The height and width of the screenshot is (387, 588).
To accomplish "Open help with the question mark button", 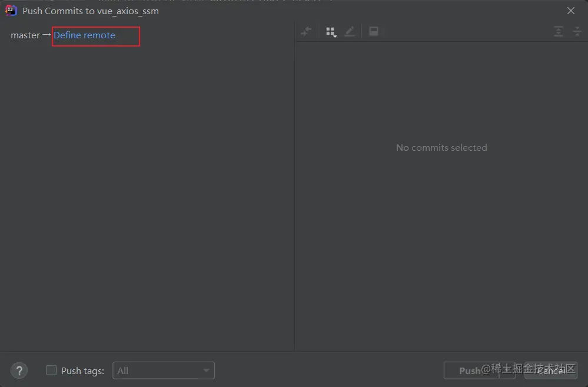I will 19,371.
